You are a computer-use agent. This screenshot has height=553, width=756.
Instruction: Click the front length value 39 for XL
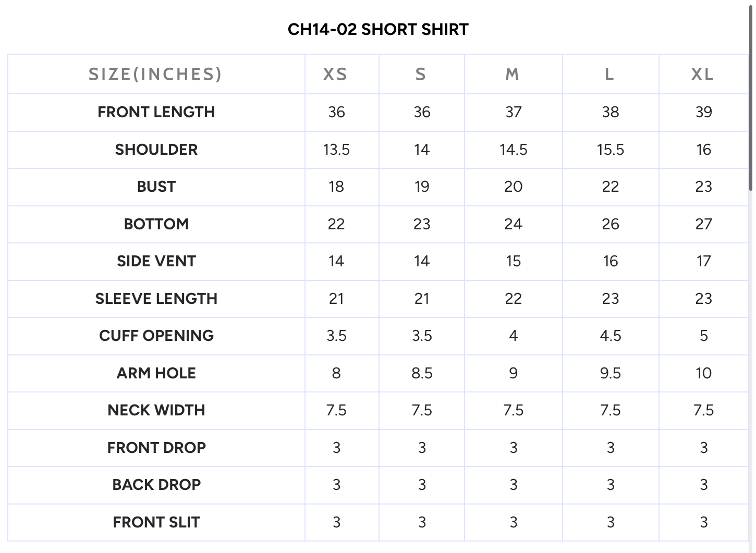pyautogui.click(x=703, y=112)
